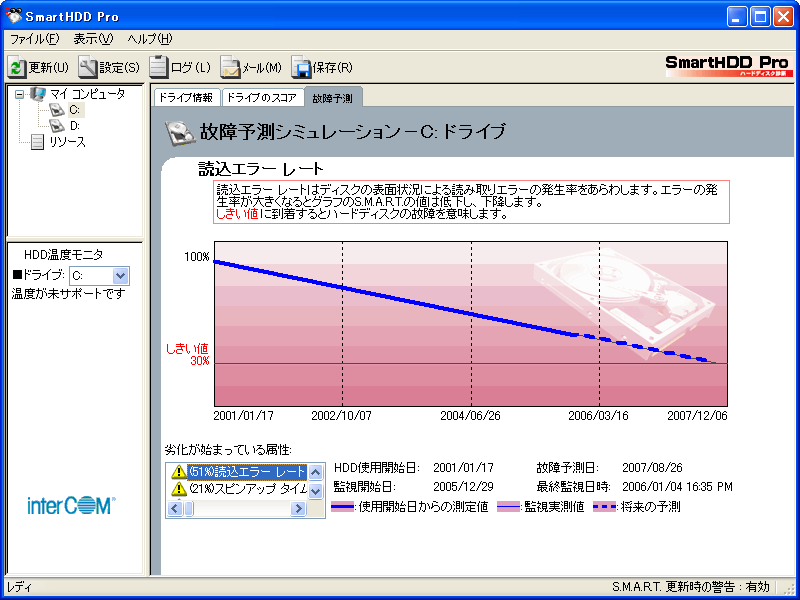
Task: Switch to the ドライブ情報 tab
Action: 186,97
